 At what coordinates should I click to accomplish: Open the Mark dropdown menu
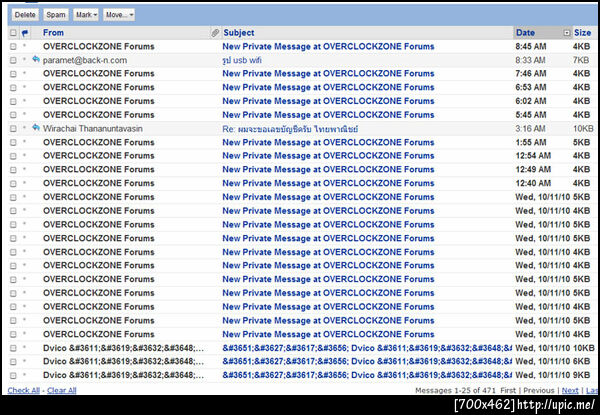[86, 15]
